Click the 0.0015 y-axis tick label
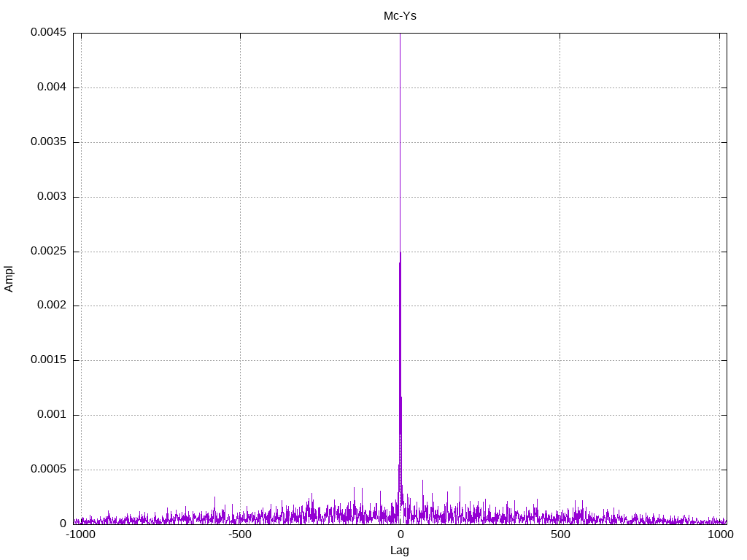Image resolution: width=747 pixels, height=560 pixels. [x=49, y=359]
